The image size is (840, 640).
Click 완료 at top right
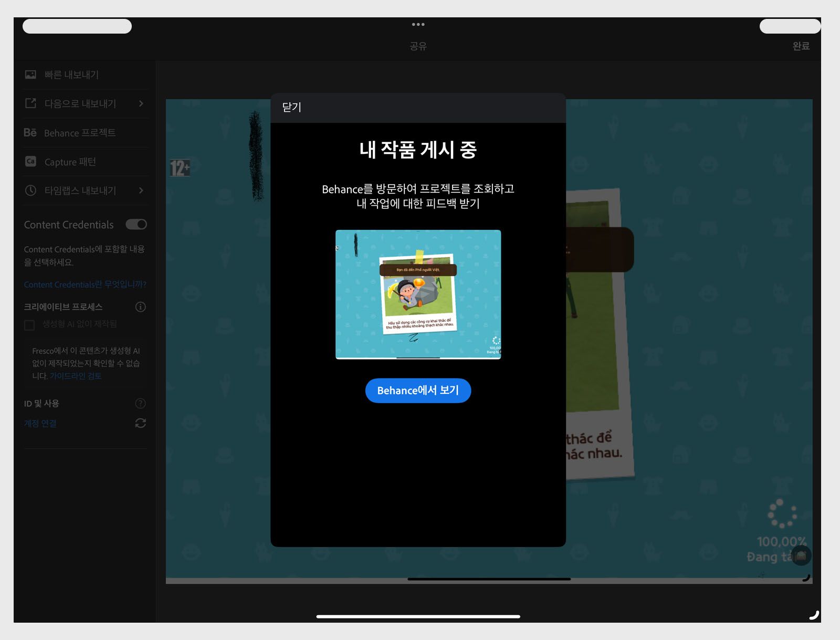801,46
